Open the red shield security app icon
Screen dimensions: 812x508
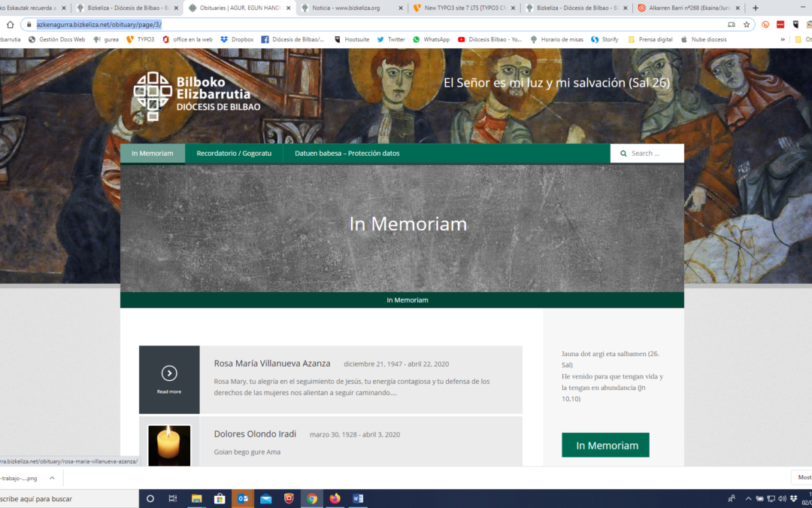[x=289, y=499]
